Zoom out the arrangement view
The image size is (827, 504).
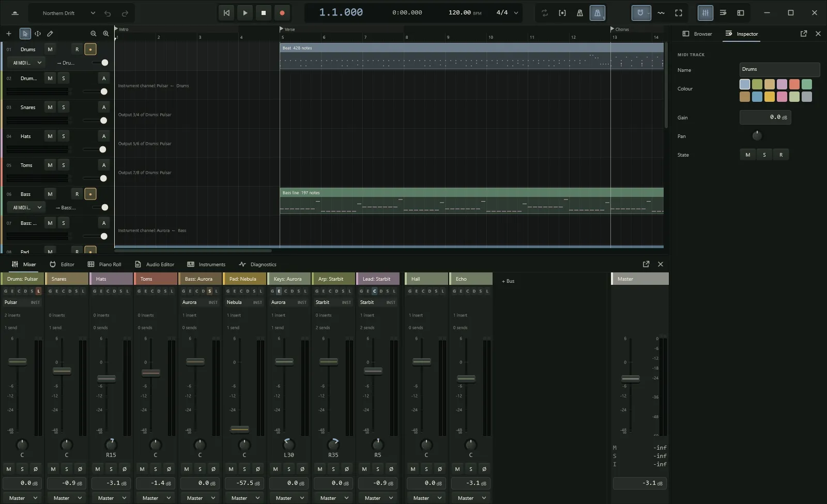click(94, 34)
